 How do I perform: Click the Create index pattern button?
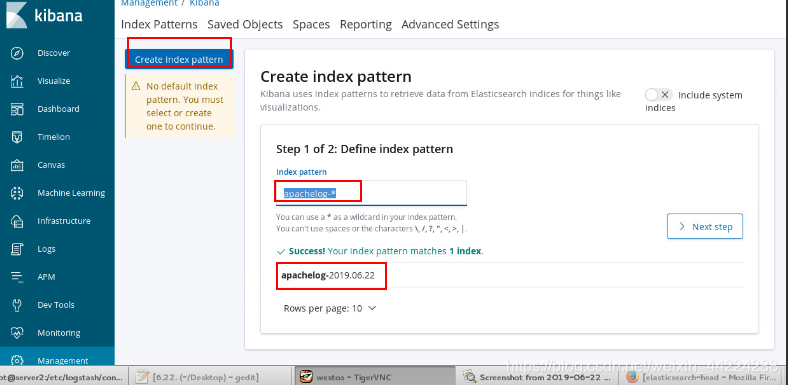[x=179, y=59]
